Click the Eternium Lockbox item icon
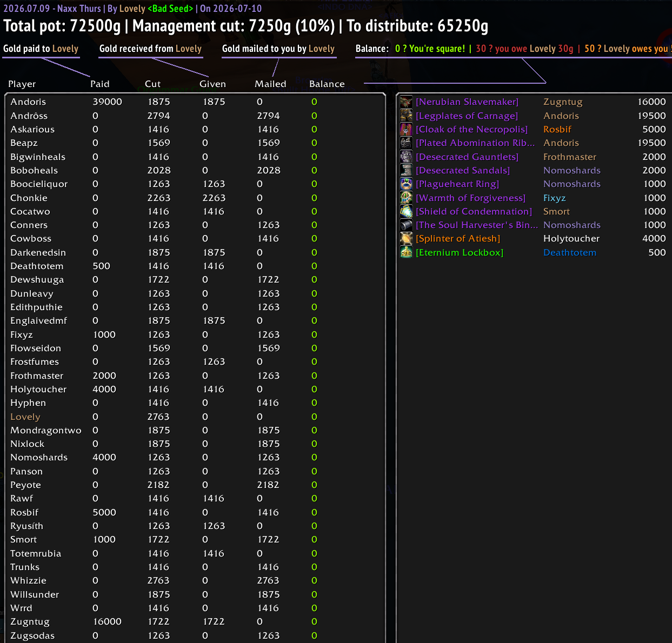672x643 pixels. pos(406,252)
